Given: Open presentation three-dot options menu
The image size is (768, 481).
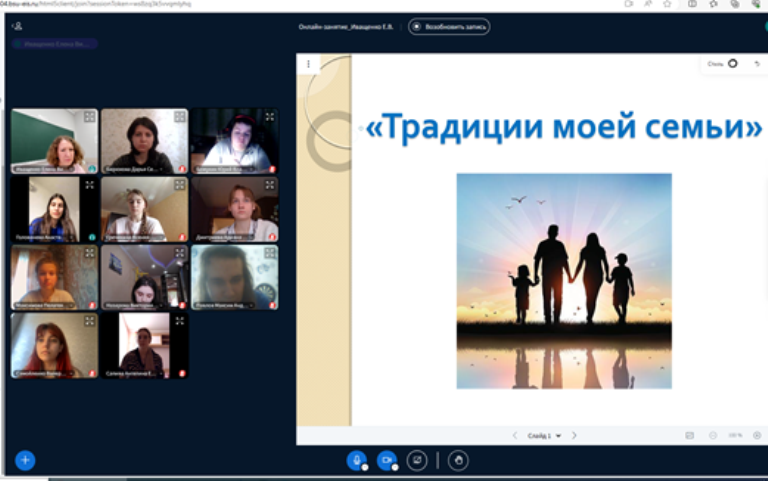Looking at the screenshot, I should click(308, 64).
